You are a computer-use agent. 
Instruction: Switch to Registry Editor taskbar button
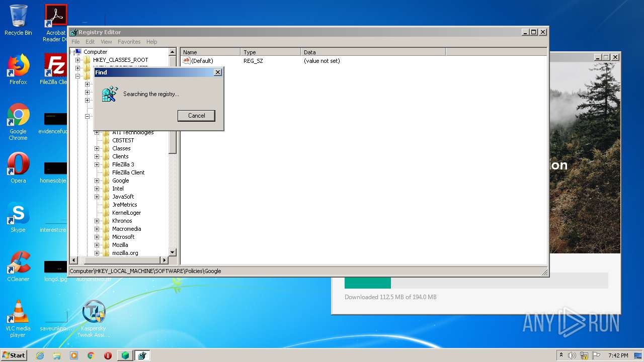(x=142, y=355)
